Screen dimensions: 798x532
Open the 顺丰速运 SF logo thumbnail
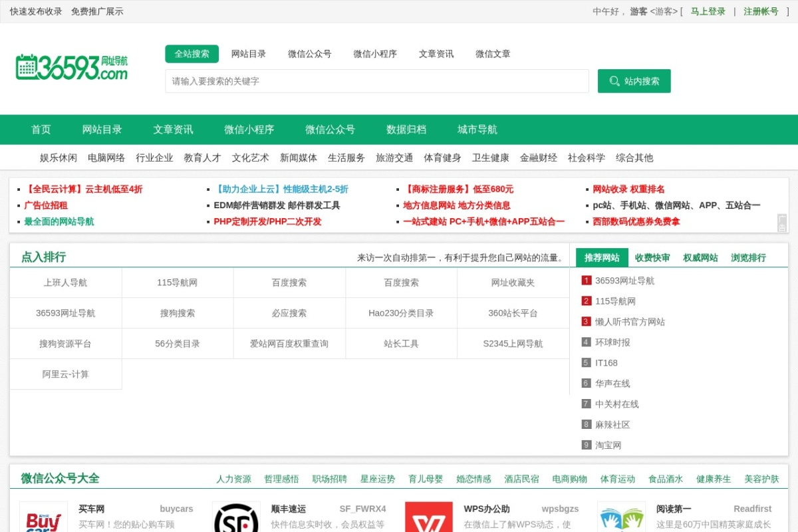pos(236,517)
